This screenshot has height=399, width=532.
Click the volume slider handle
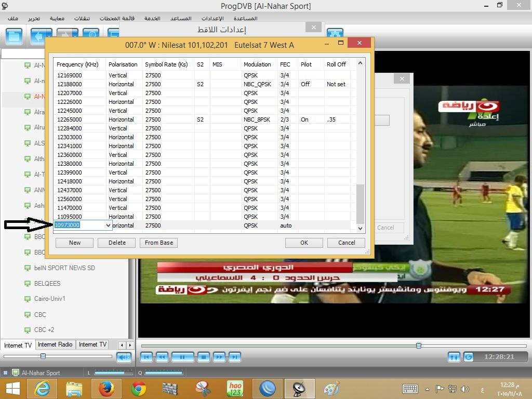(x=43, y=356)
